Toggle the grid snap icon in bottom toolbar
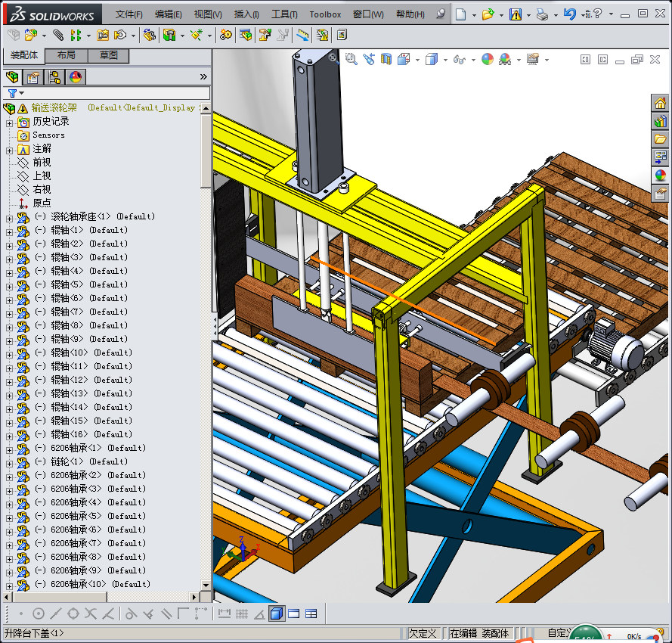This screenshot has height=643, width=672. coord(242,613)
